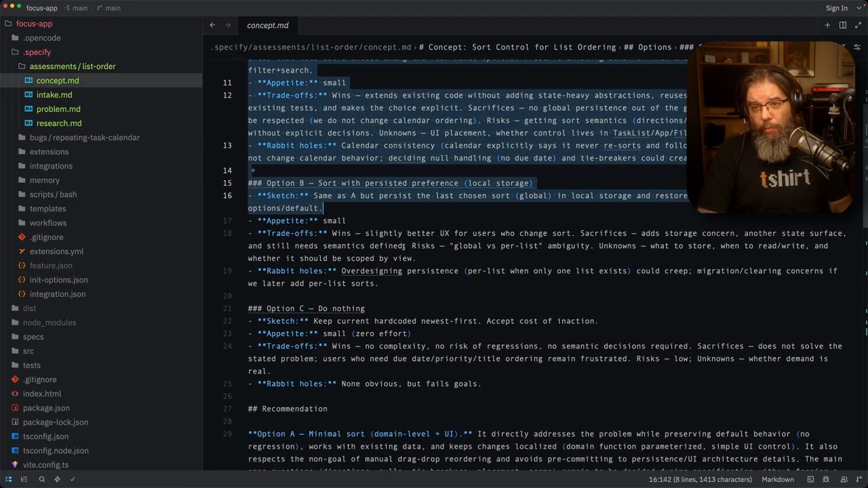Screen dimensions: 868x488
Task: Expand the node_modules folder
Action: click(x=102, y=323)
